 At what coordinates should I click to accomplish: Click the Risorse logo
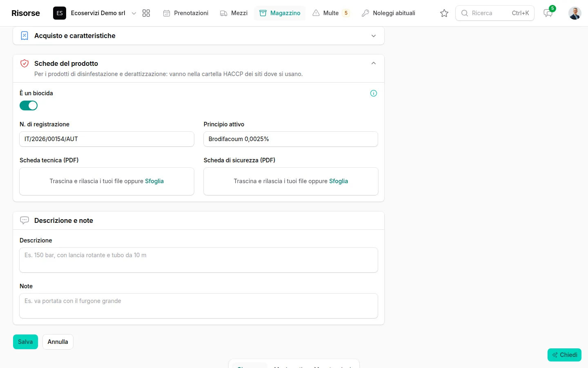26,13
